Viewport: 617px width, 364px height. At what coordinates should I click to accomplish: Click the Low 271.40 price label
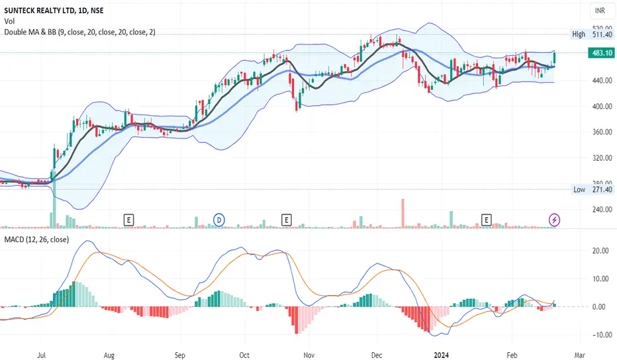pos(593,190)
